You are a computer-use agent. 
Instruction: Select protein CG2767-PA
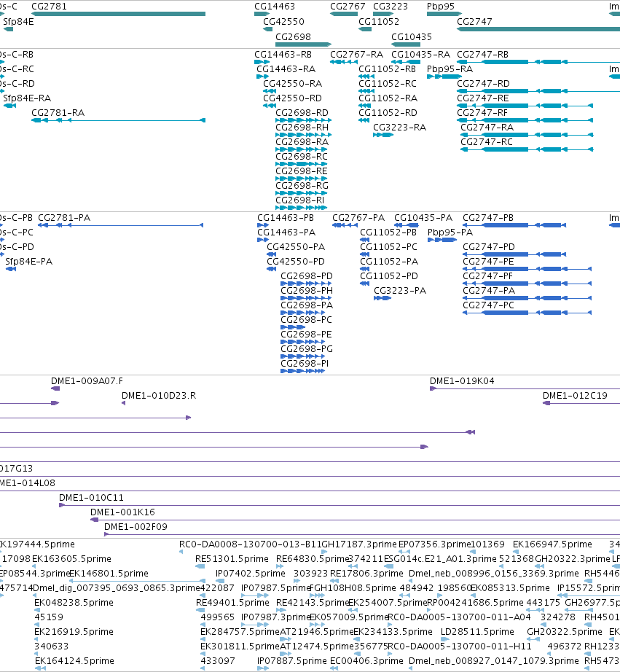[x=358, y=218]
